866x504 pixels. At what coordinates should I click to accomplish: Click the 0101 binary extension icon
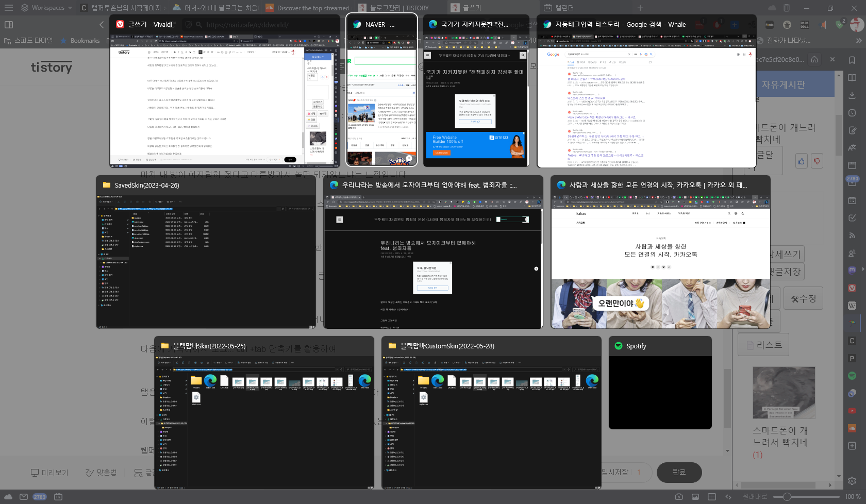point(805,24)
